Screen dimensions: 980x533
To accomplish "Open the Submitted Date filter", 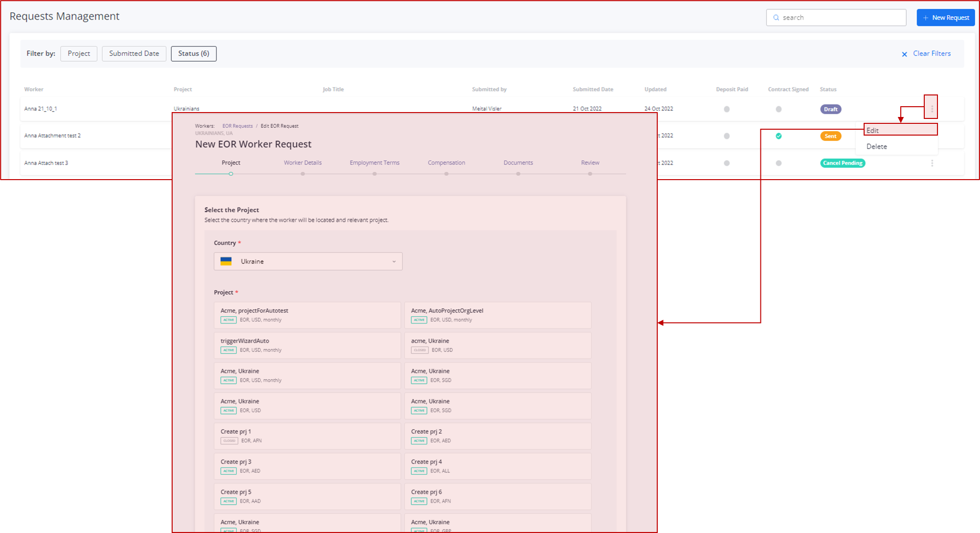I will click(134, 53).
